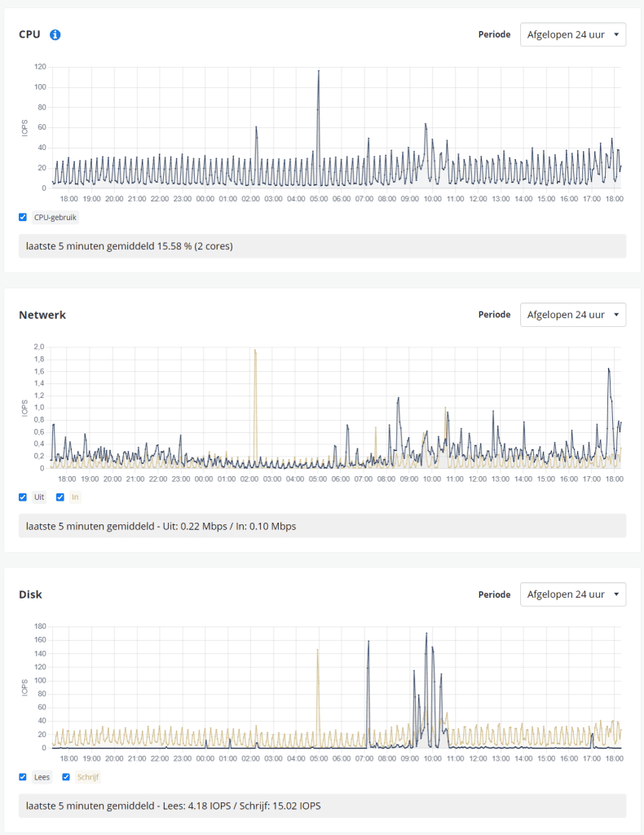Click the tall In spike after 02:00

coord(255,351)
